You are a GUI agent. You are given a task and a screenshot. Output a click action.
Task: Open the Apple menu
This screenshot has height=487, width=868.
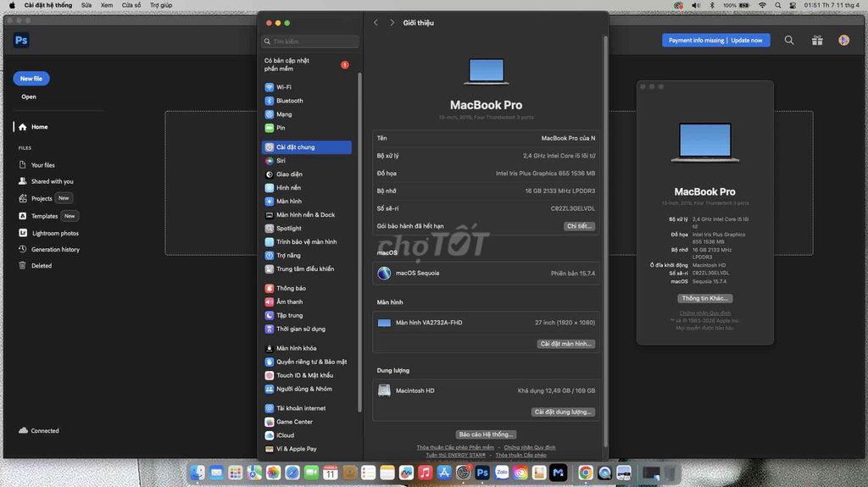[x=12, y=5]
